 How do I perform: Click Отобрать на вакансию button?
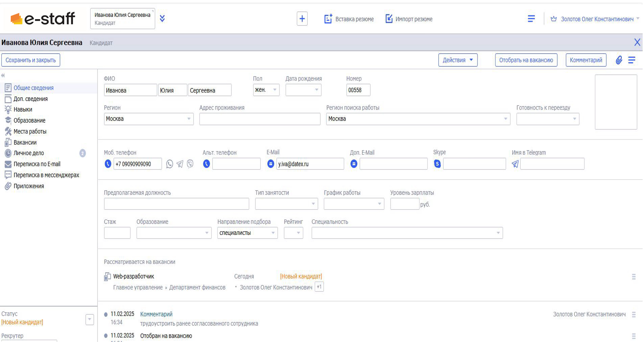[526, 60]
